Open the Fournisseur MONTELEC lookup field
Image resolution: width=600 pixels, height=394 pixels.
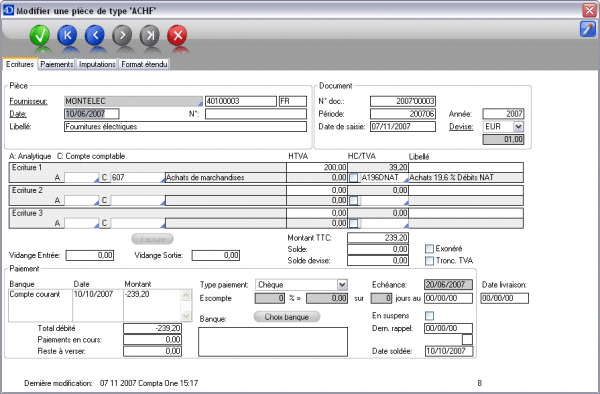click(x=134, y=101)
